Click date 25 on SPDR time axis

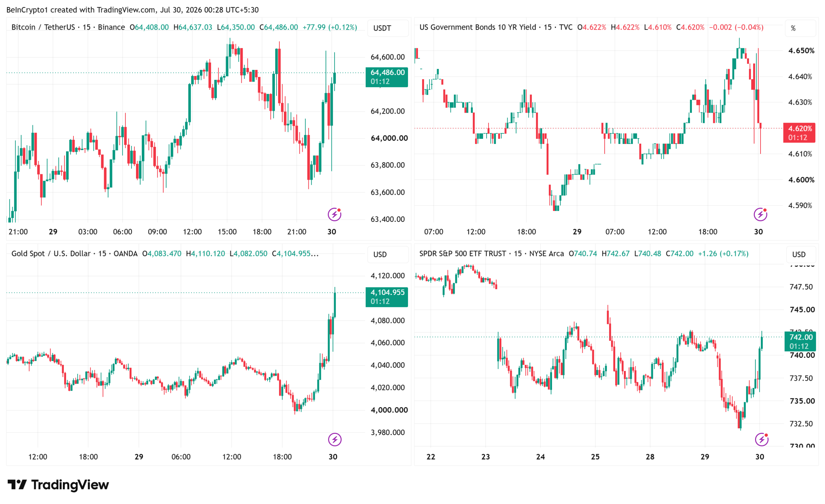(x=595, y=457)
